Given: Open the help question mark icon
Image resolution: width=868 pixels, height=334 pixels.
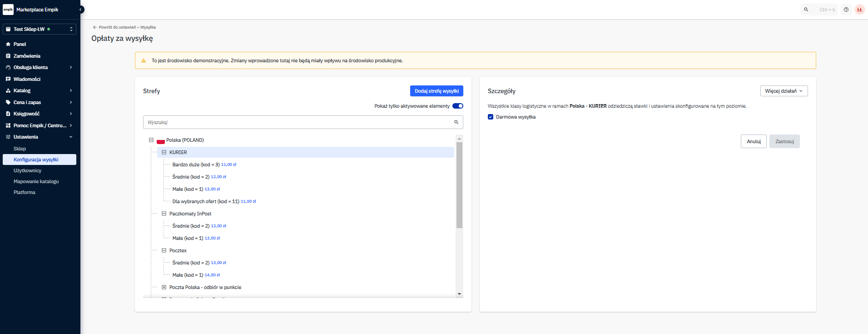Looking at the screenshot, I should (846, 10).
